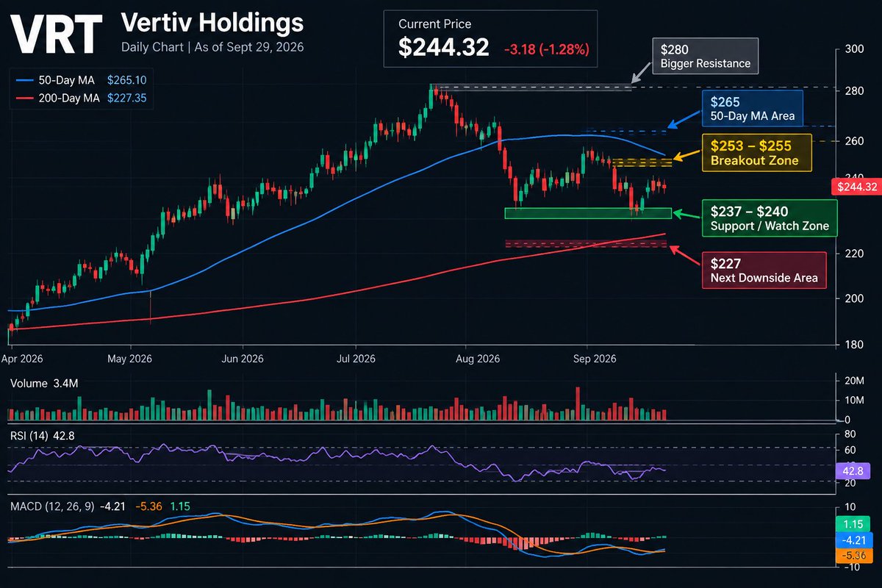Click the 280 price axis label
The height and width of the screenshot is (588, 882).
click(x=855, y=92)
